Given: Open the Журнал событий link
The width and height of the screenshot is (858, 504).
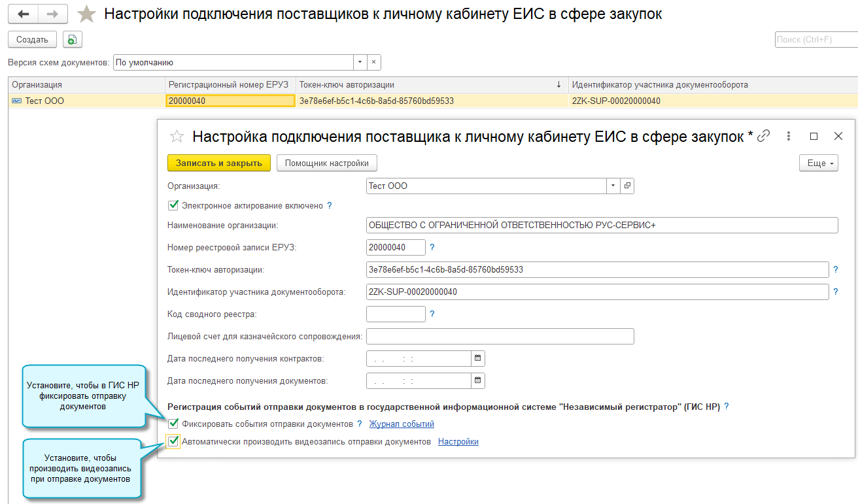Looking at the screenshot, I should (402, 424).
